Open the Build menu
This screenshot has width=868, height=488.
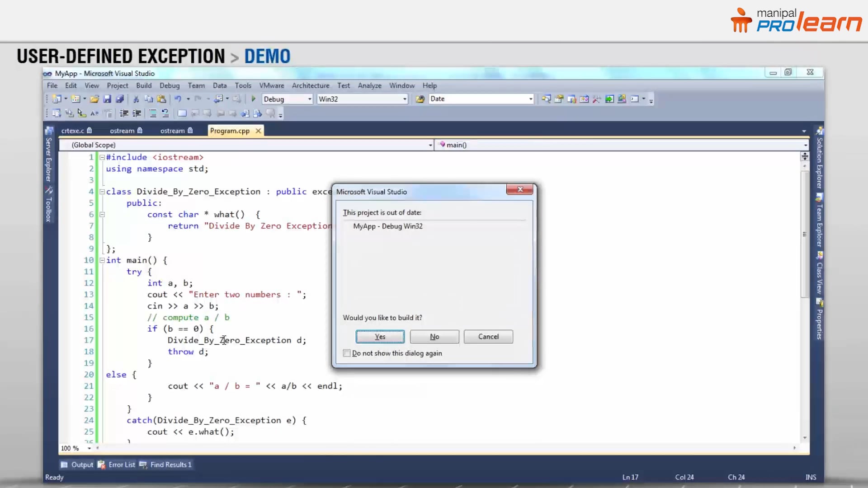[144, 85]
